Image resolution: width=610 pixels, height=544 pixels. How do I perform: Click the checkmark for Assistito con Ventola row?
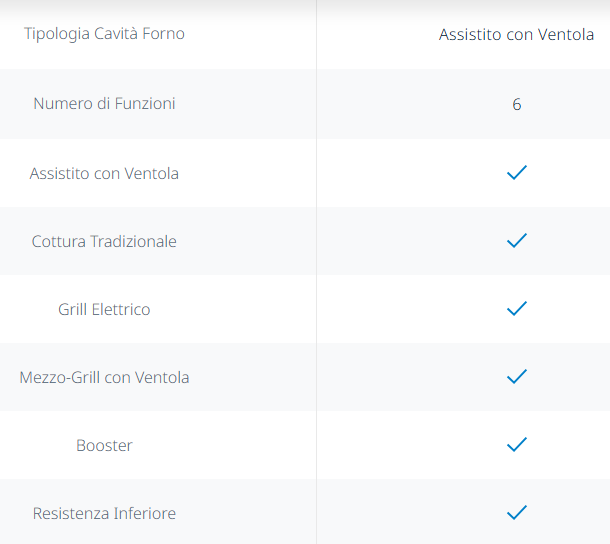click(516, 173)
